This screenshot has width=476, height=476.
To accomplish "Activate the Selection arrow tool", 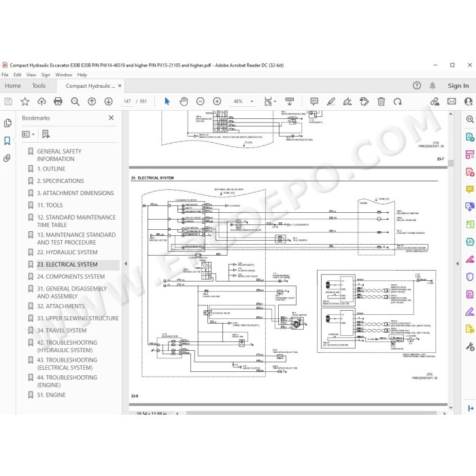I will [167, 101].
